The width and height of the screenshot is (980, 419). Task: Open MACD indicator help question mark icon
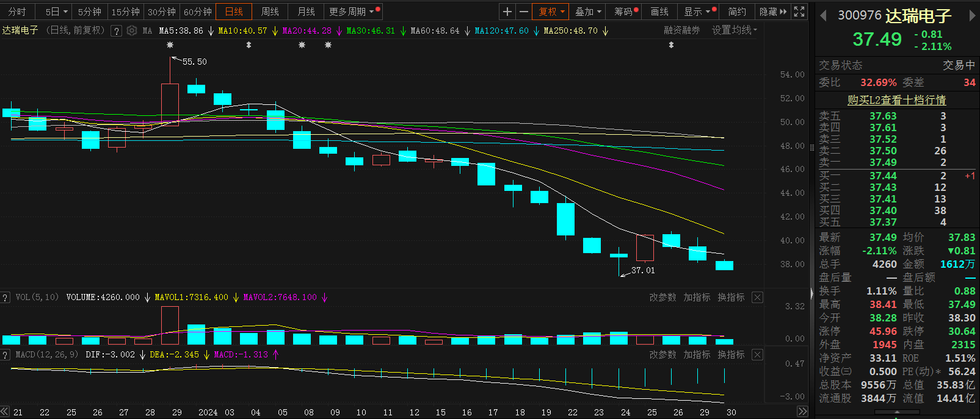[5, 355]
